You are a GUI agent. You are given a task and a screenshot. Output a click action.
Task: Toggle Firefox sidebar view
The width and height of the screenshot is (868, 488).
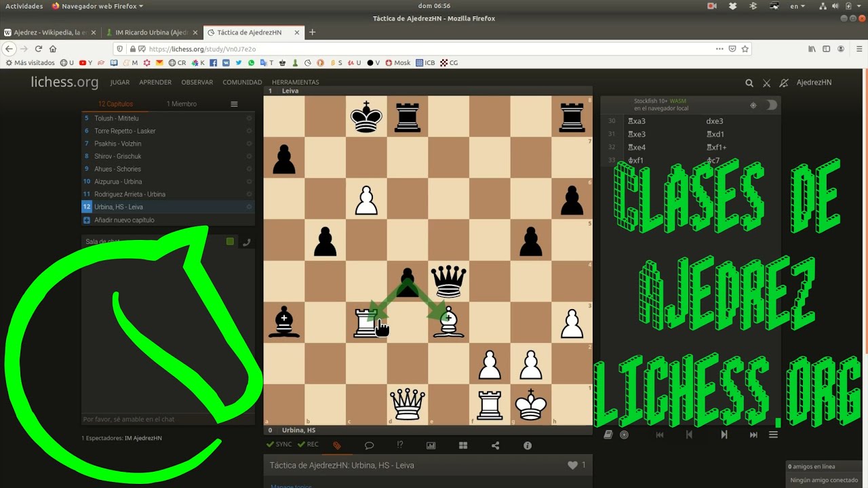coord(826,49)
